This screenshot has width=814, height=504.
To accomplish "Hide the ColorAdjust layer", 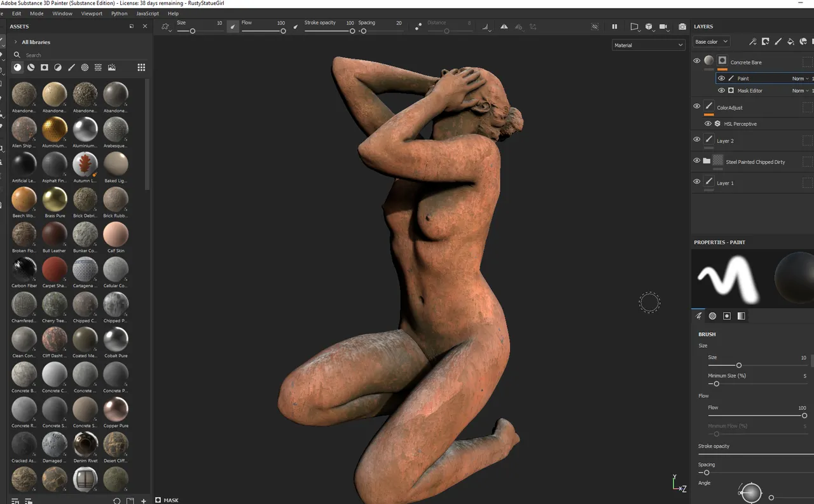I will tap(697, 106).
